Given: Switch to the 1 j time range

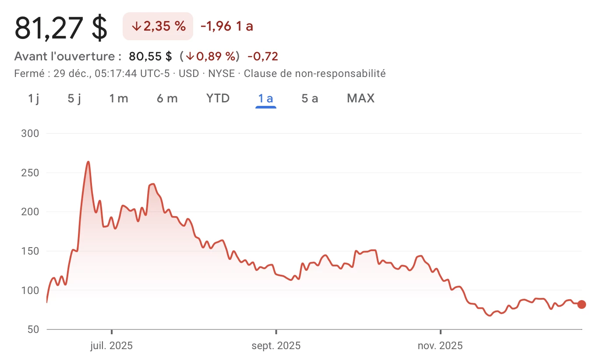Looking at the screenshot, I should coord(32,98).
